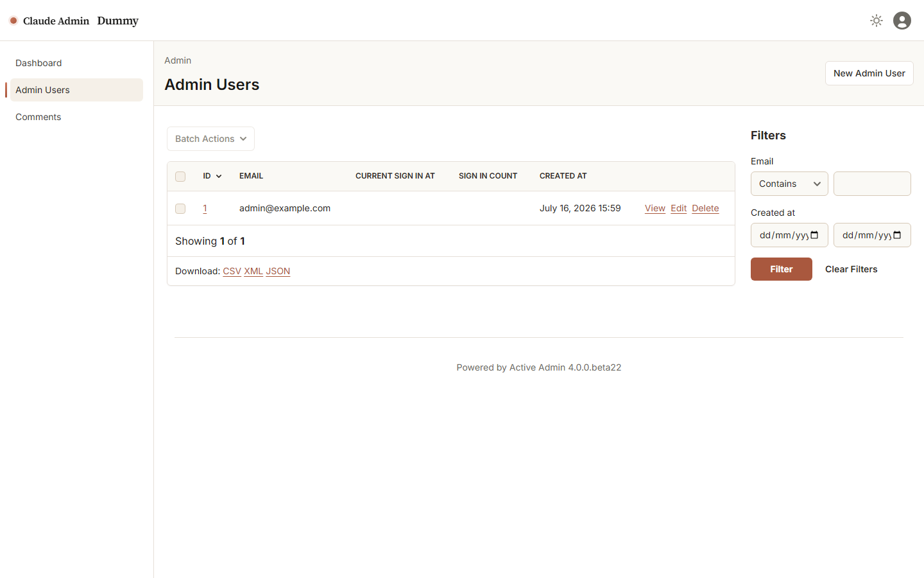This screenshot has width=924, height=578.
Task: Click the Claude Admin brand text
Action: [56, 21]
